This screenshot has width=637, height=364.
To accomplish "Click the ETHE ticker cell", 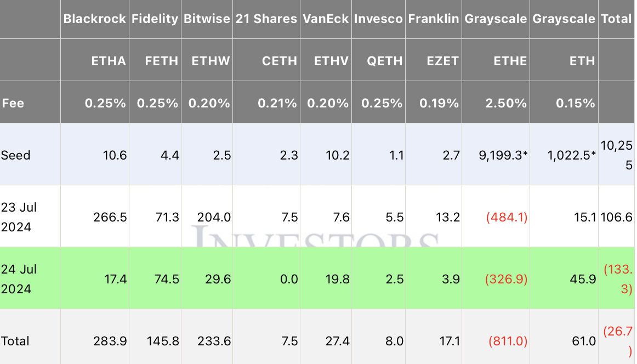I will (x=510, y=61).
